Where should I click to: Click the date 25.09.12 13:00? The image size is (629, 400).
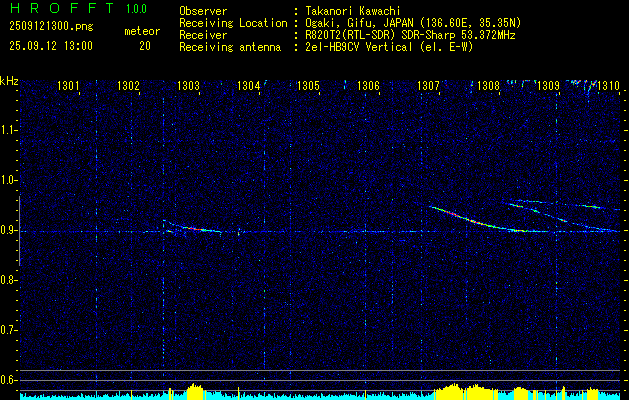(x=51, y=46)
